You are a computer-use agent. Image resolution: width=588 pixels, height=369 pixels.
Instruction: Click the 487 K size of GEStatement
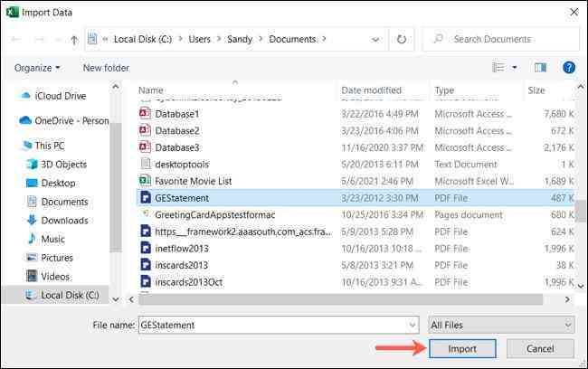tap(562, 198)
